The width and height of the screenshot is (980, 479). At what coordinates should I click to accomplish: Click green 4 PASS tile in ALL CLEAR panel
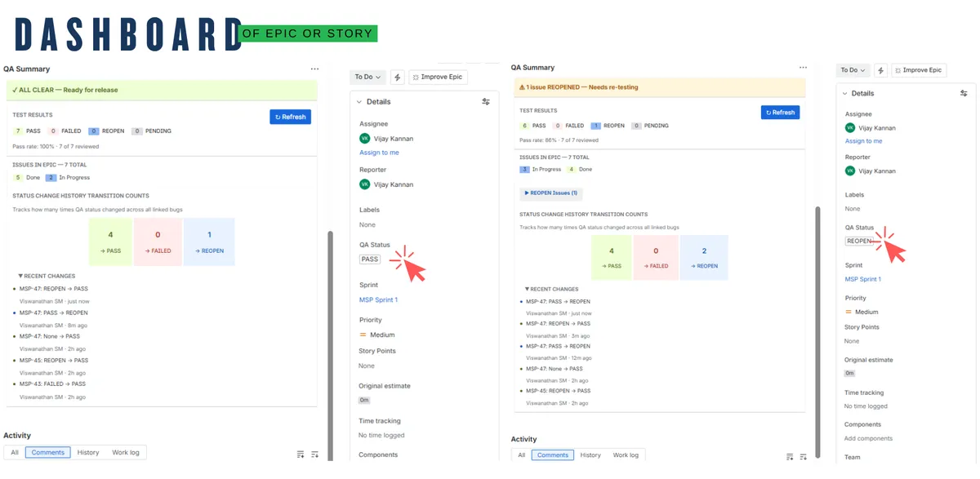(x=110, y=242)
